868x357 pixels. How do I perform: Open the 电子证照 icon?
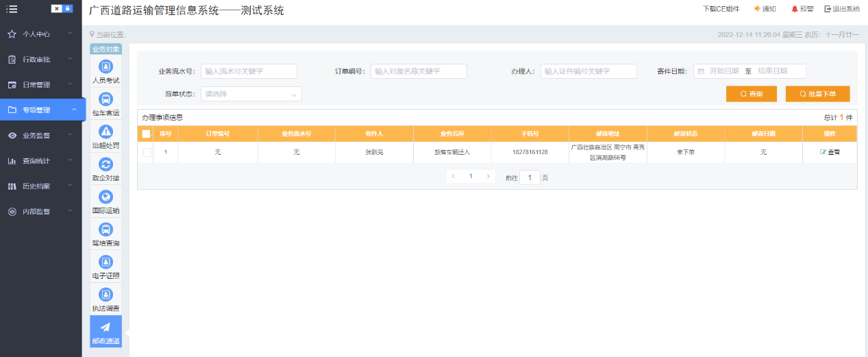tap(106, 262)
